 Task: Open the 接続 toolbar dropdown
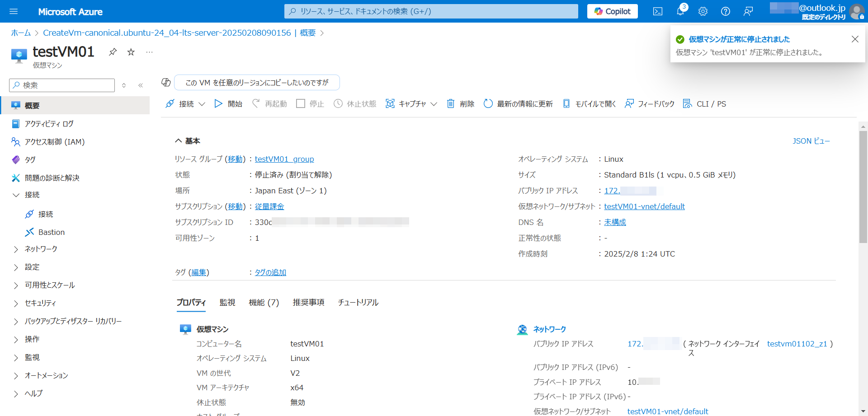pos(186,104)
